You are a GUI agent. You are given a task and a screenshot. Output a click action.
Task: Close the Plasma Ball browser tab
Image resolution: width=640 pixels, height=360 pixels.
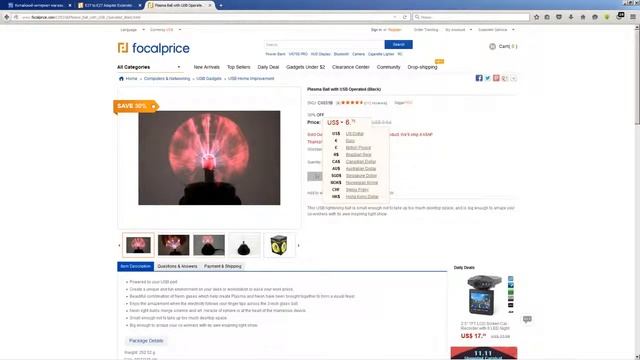click(210, 5)
